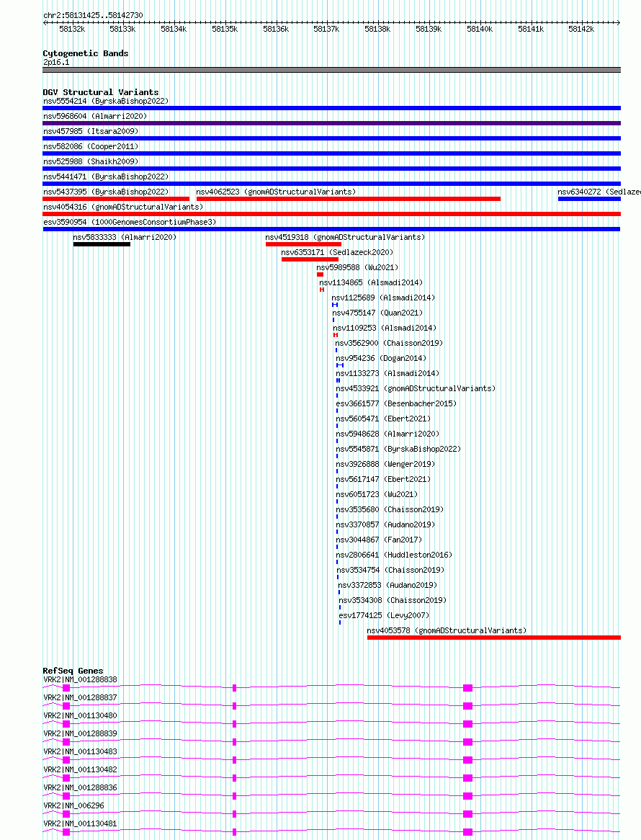Screen dimensions: 641x840
Task: Click the 58142k ruler tick label
Action: click(581, 29)
